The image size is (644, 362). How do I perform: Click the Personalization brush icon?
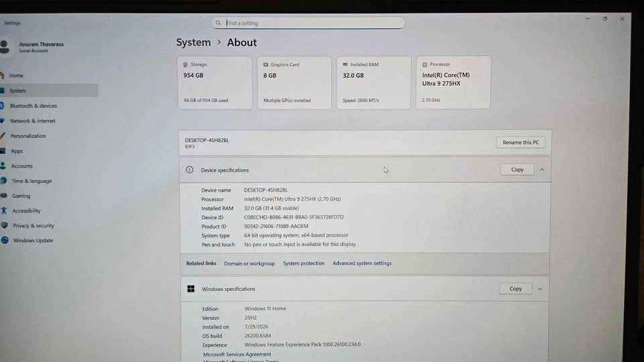(3, 136)
